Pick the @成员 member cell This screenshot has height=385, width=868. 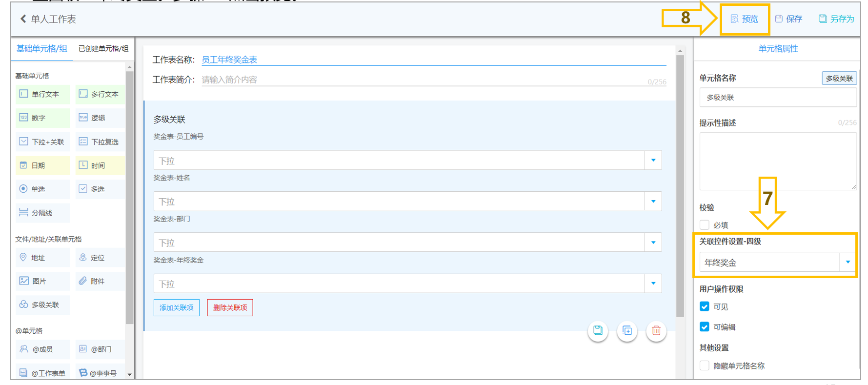coord(43,349)
